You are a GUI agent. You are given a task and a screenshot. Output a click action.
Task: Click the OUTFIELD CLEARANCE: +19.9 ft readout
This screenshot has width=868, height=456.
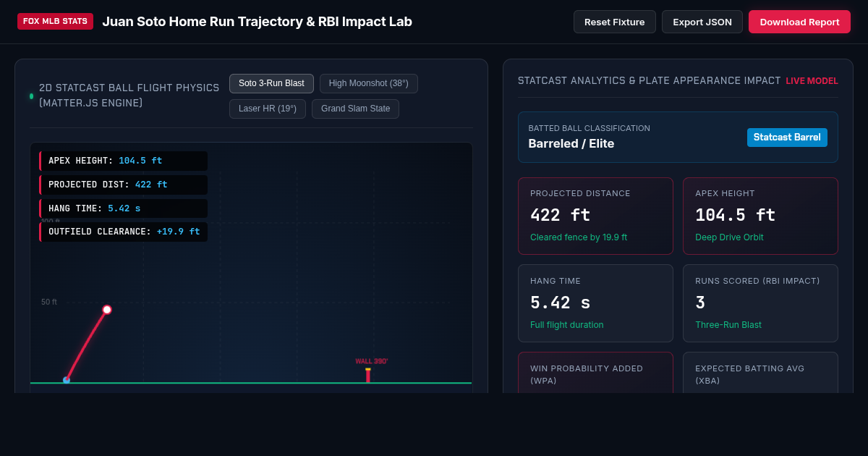tap(123, 232)
